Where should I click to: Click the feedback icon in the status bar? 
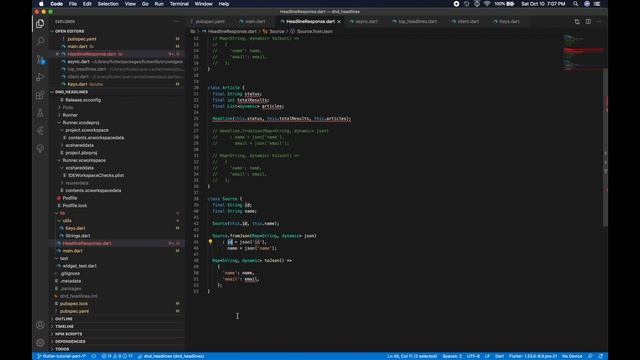point(590,356)
